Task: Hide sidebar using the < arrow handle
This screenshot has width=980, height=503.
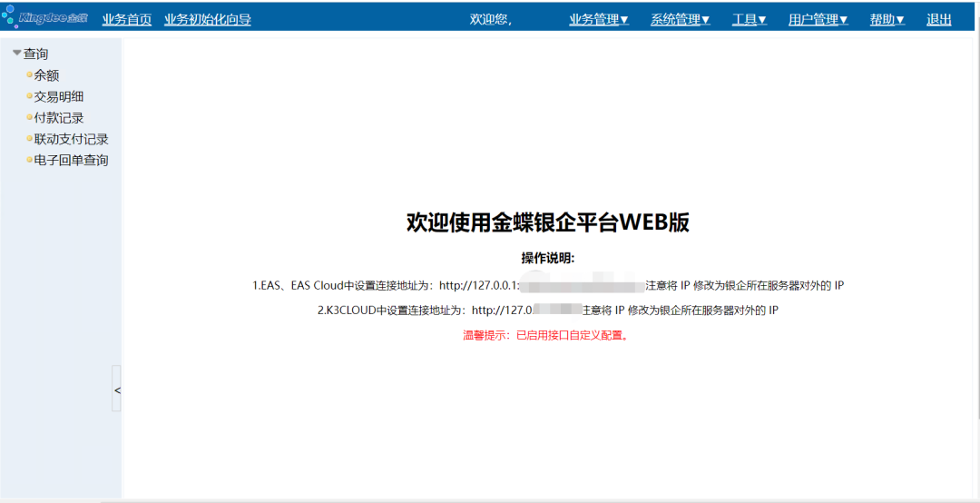Action: pyautogui.click(x=116, y=390)
